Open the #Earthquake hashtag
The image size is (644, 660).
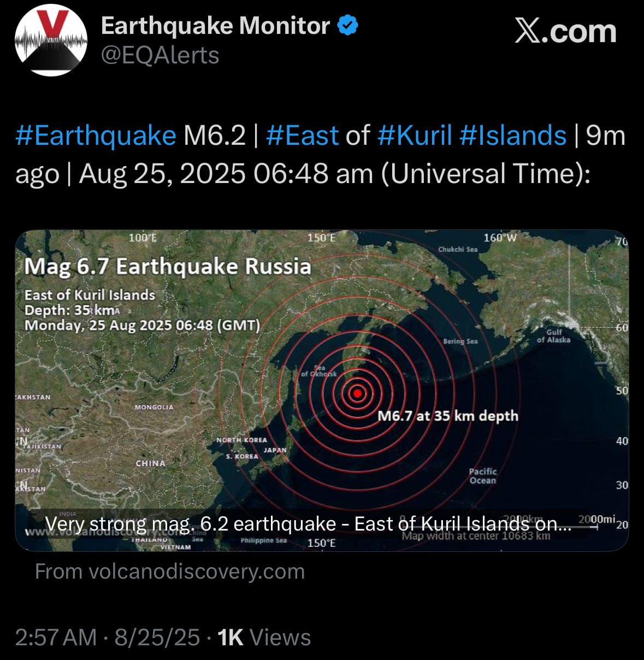96,135
